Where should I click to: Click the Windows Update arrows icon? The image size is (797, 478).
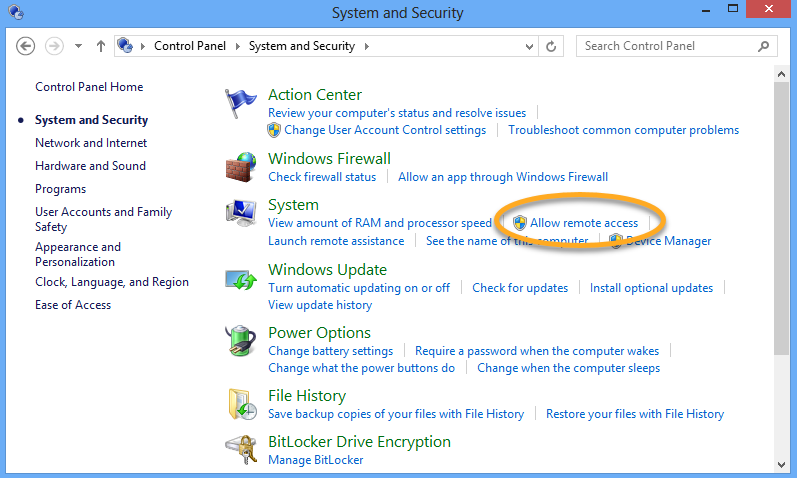coord(241,278)
